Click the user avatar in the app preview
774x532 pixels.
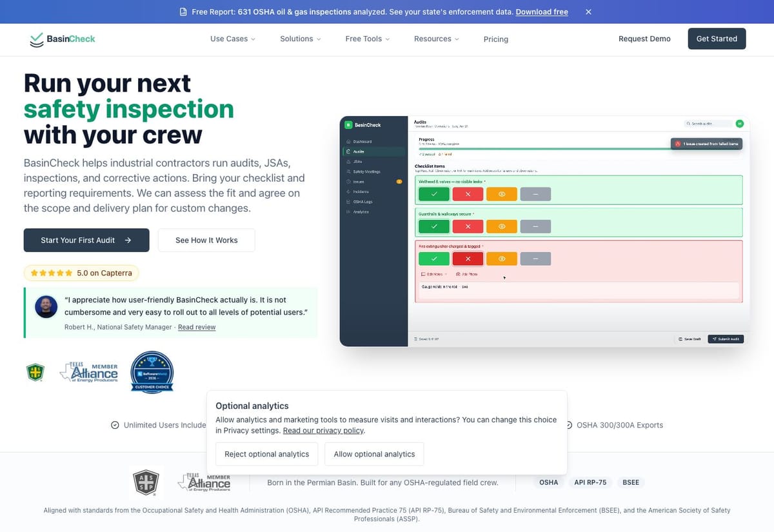point(739,123)
